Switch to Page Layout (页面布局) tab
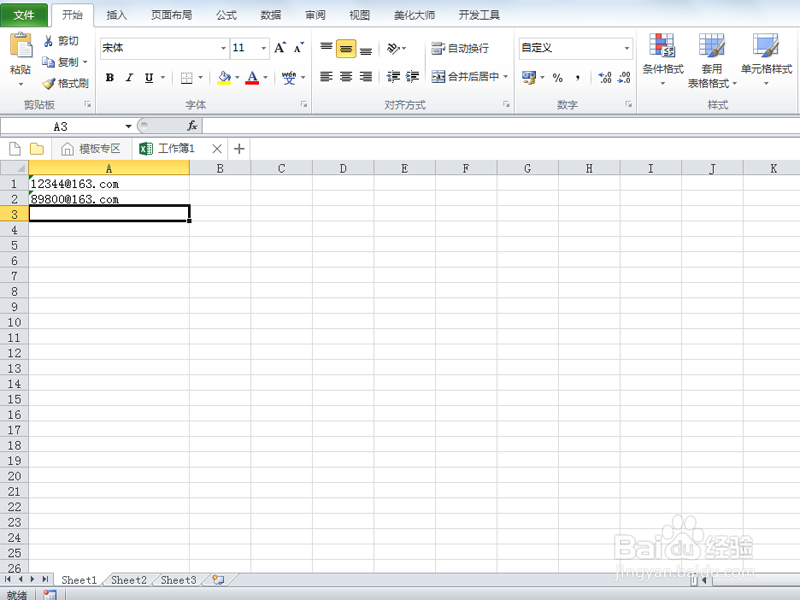 tap(171, 15)
